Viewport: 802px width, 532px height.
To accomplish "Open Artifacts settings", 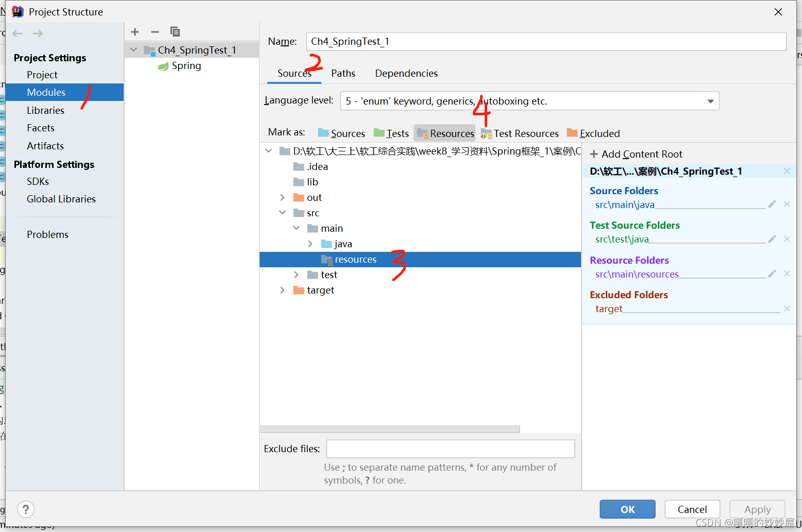I will pos(45,146).
